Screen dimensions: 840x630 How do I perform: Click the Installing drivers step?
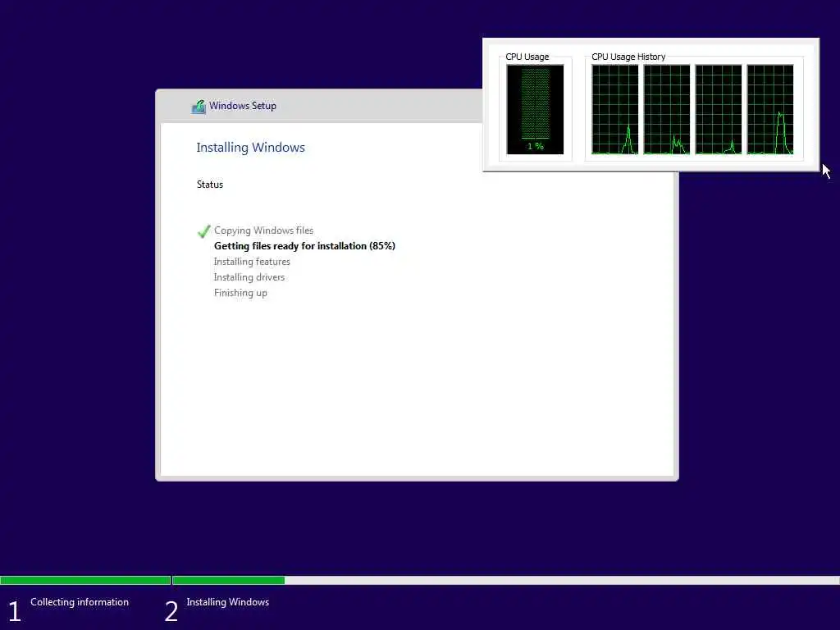249,277
